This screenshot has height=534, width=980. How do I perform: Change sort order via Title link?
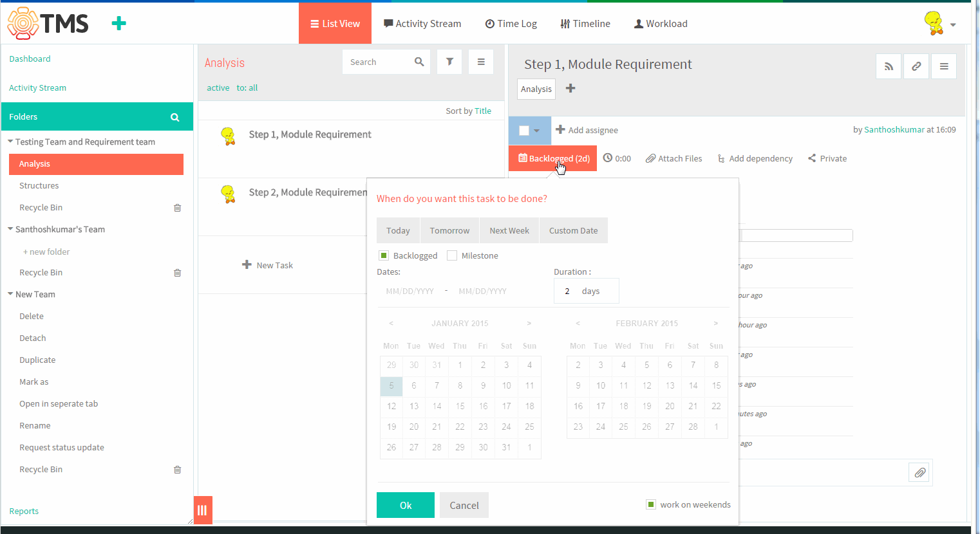click(483, 111)
